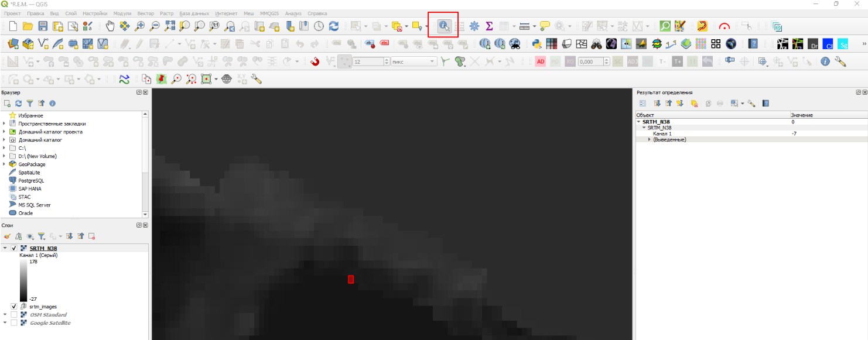Image resolution: width=868 pixels, height=340 pixels.
Task: Expand the OSM Standard layer arrow
Action: pos(5,315)
